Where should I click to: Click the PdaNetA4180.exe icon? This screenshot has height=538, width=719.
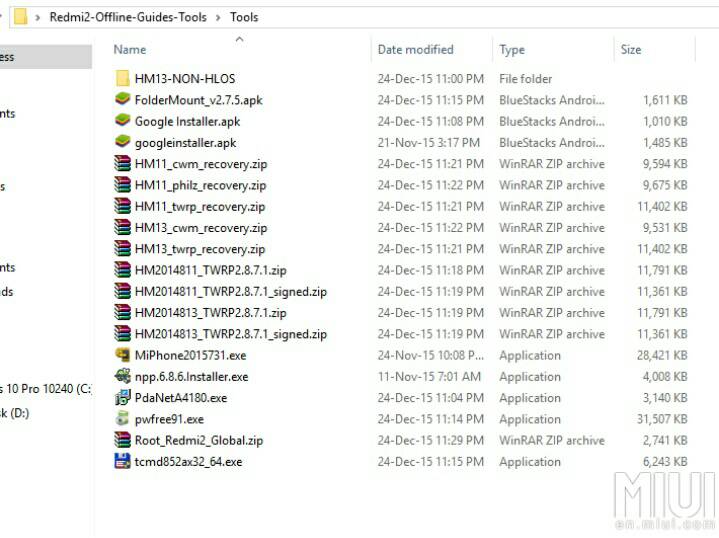coord(122,398)
